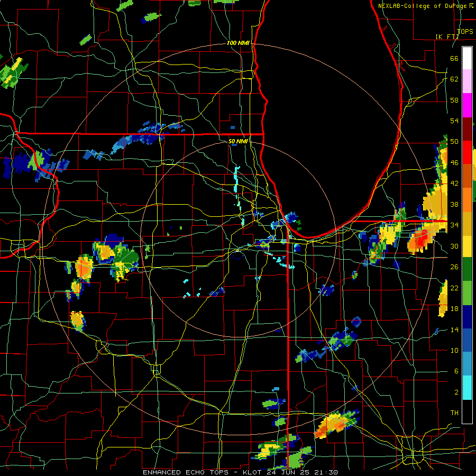Select the white swatch on the color bar
This screenshot has height=476, width=476.
tap(467, 58)
